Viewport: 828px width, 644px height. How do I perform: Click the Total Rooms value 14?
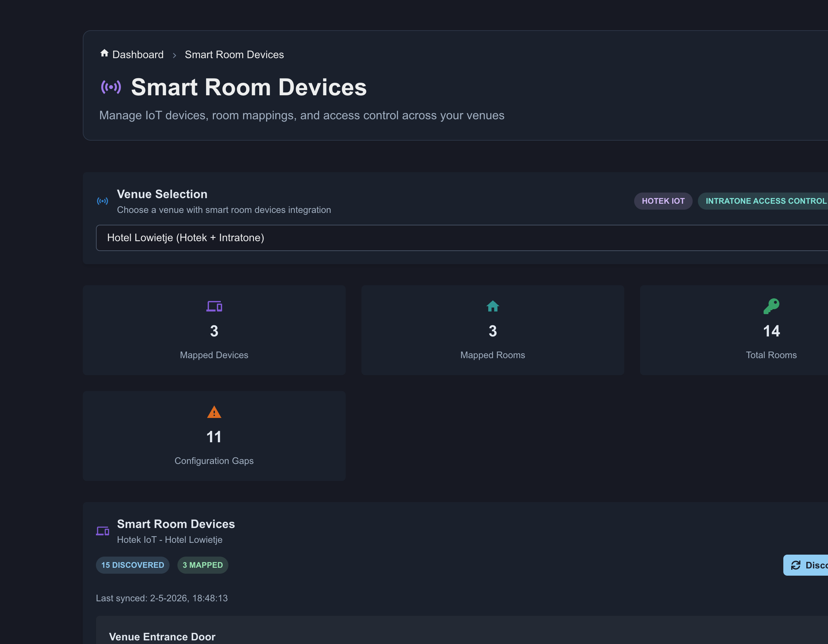pos(771,331)
